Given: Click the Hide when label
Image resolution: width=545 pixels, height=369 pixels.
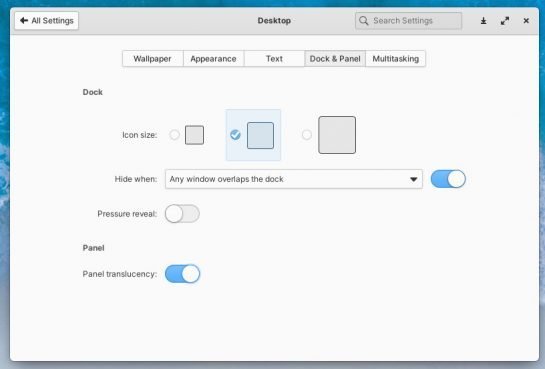Looking at the screenshot, I should (136, 179).
